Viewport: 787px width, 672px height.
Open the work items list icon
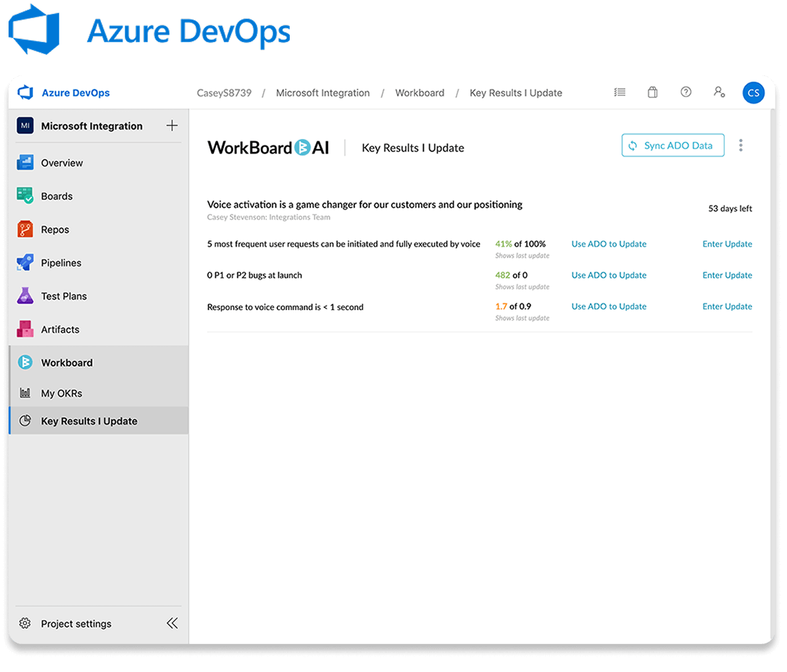[x=620, y=92]
